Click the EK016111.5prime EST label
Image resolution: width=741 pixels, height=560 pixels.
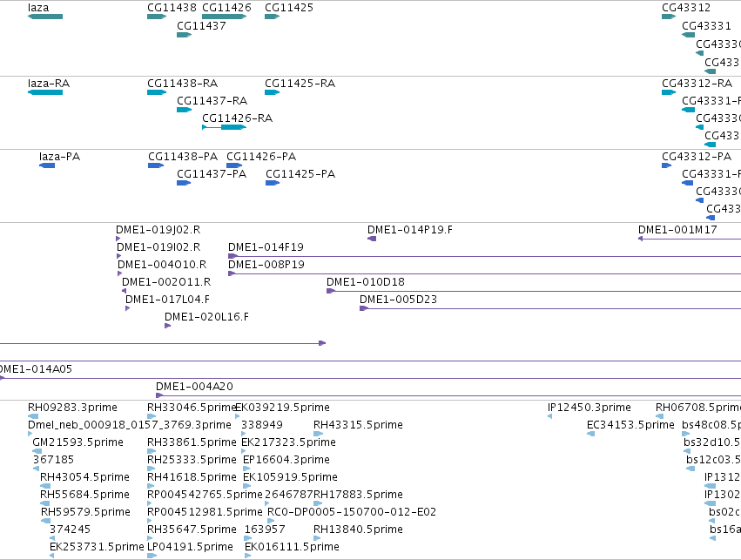pyautogui.click(x=292, y=548)
